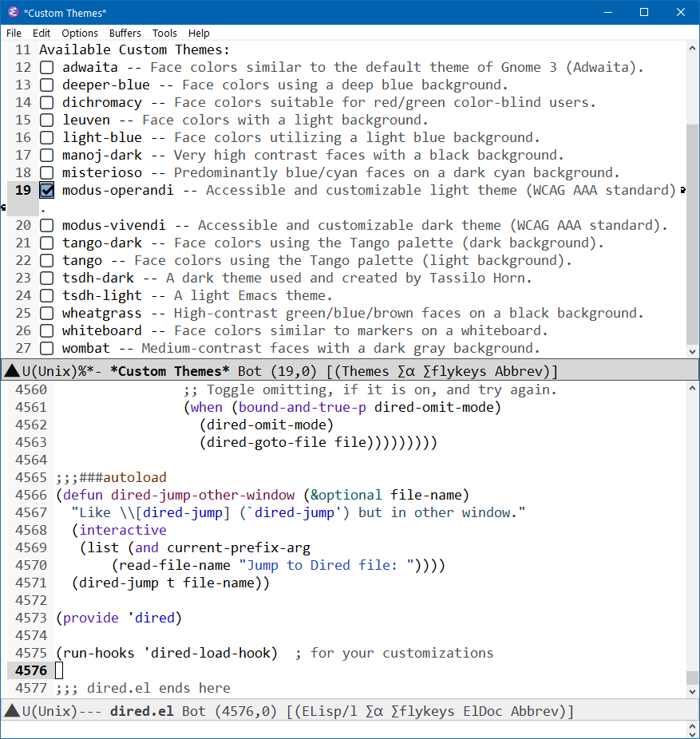Image resolution: width=700 pixels, height=739 pixels.
Task: Open the File menu
Action: (x=14, y=33)
